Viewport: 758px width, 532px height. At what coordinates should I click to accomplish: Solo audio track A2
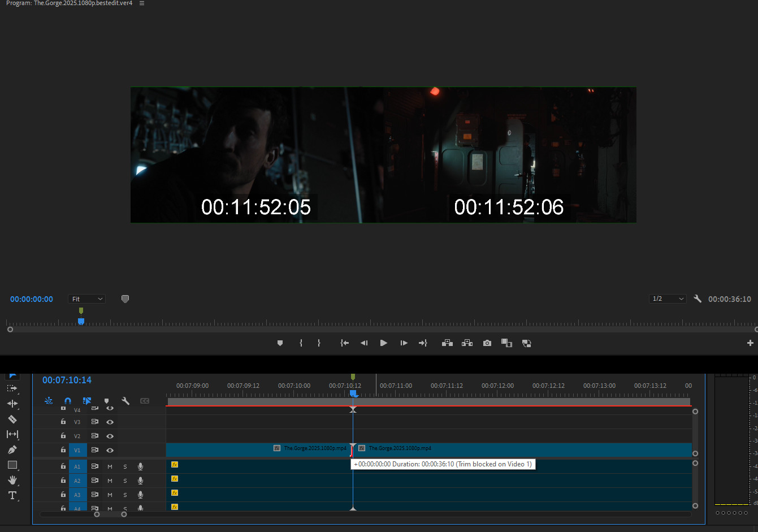coord(125,481)
